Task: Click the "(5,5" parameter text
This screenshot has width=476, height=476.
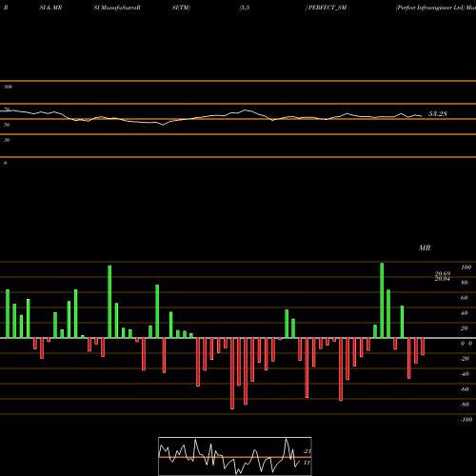Action: (x=245, y=8)
